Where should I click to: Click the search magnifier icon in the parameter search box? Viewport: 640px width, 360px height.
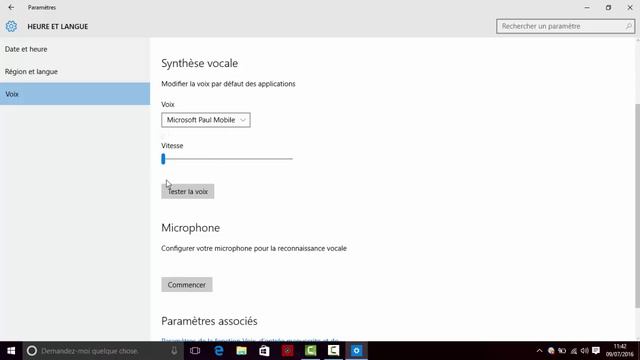(629, 27)
